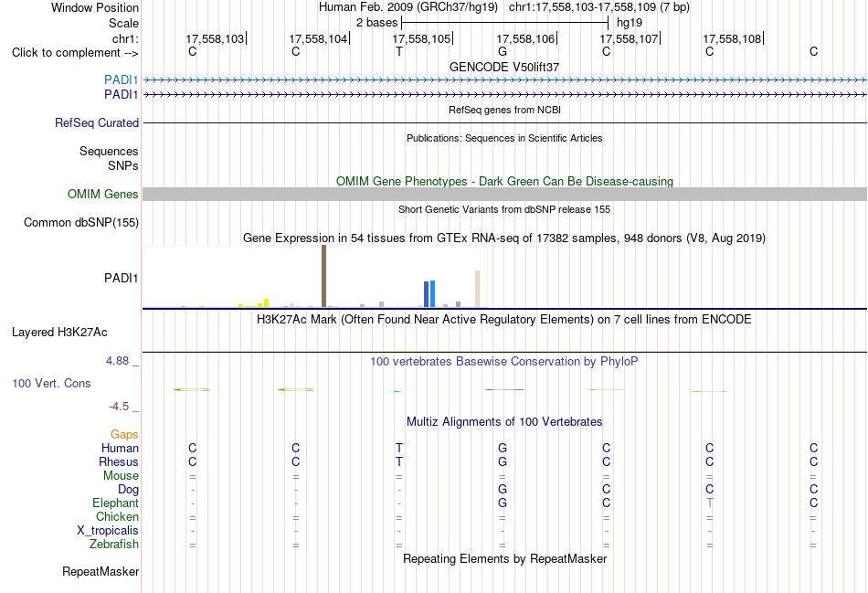The image size is (868, 593).
Task: Click the Sequences track label
Action: [109, 151]
